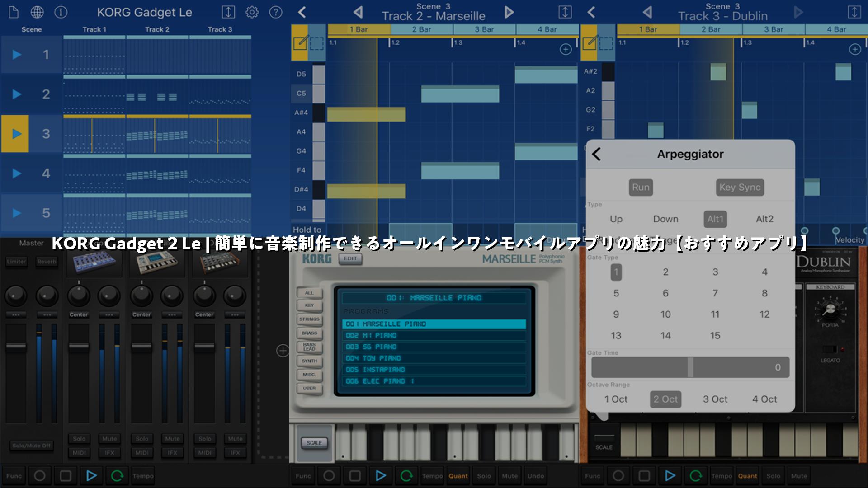Open the settings gear icon
Image resolution: width=868 pixels, height=488 pixels.
pyautogui.click(x=252, y=12)
